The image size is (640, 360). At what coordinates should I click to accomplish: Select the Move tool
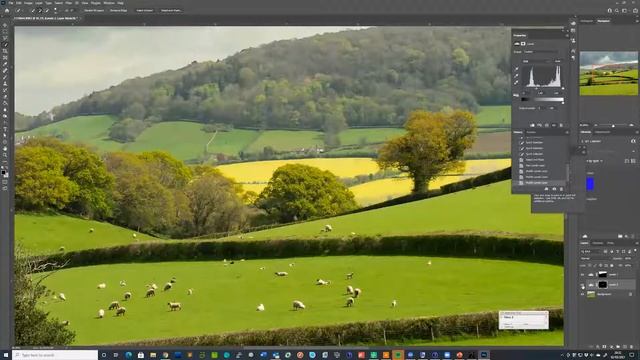pyautogui.click(x=5, y=25)
